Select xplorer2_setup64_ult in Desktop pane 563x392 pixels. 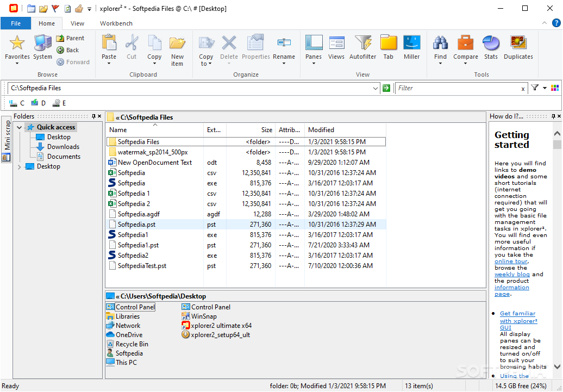216,335
